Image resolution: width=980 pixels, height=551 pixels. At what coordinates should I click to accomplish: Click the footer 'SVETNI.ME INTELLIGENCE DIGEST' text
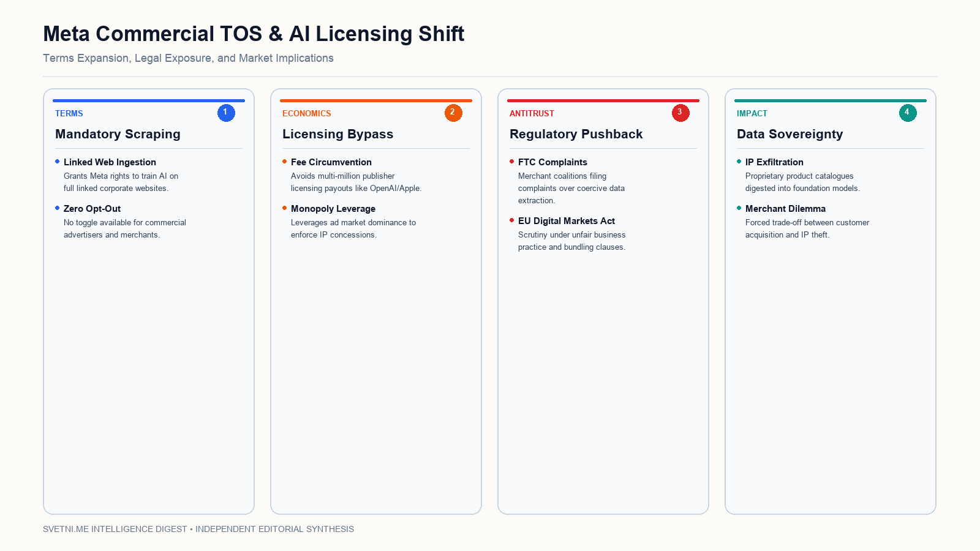click(x=115, y=529)
